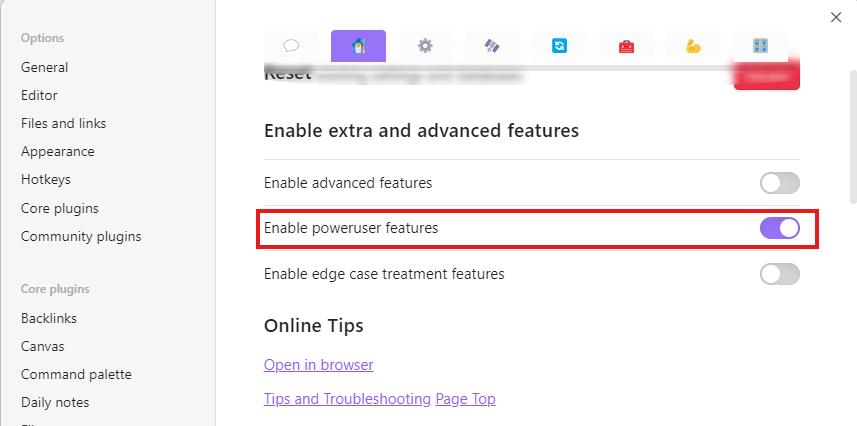
Task: Select the wizard setup tab icon
Action: [x=359, y=46]
